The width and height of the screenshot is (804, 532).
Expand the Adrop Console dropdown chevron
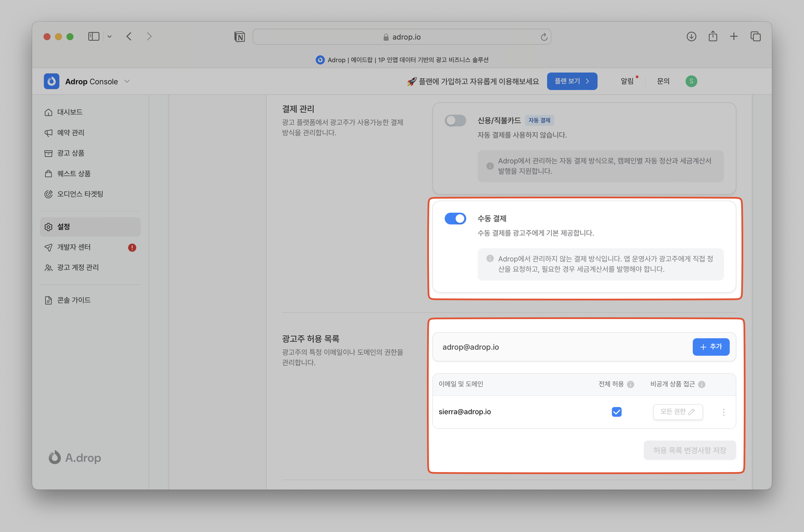pos(127,81)
